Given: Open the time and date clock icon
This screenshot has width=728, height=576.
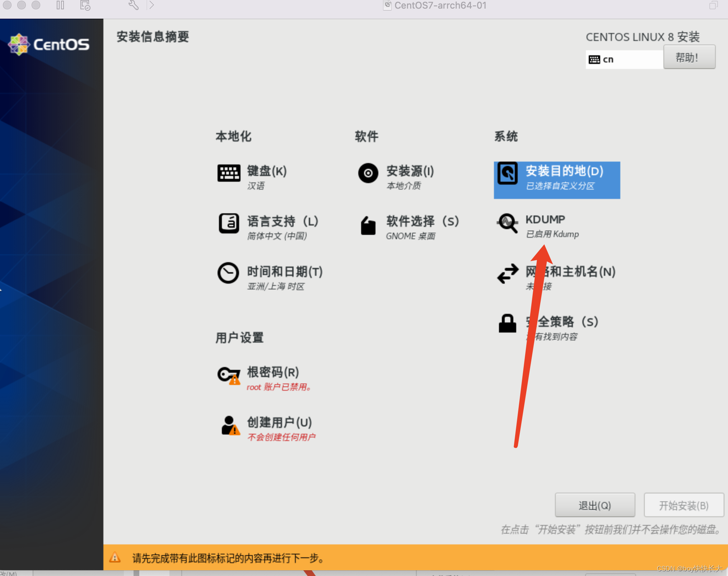Looking at the screenshot, I should [228, 273].
